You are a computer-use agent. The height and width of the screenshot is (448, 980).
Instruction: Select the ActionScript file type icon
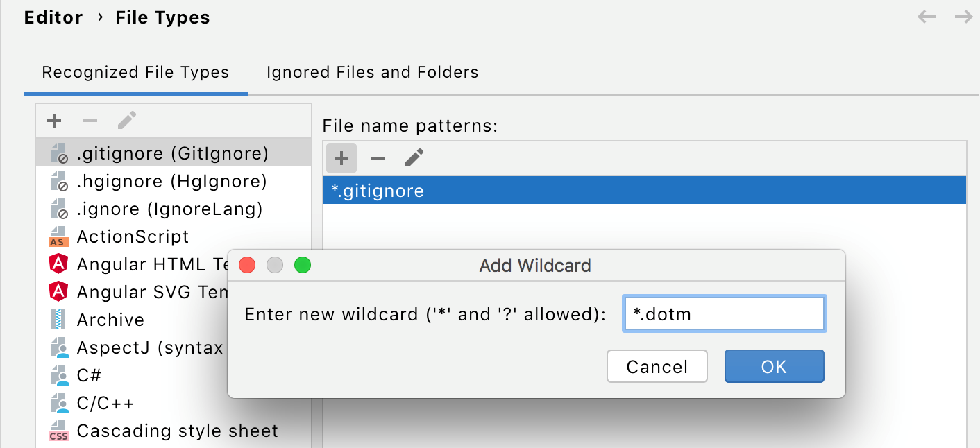click(x=58, y=236)
